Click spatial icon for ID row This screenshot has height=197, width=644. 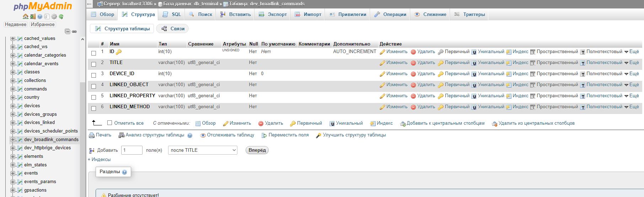[x=533, y=52]
